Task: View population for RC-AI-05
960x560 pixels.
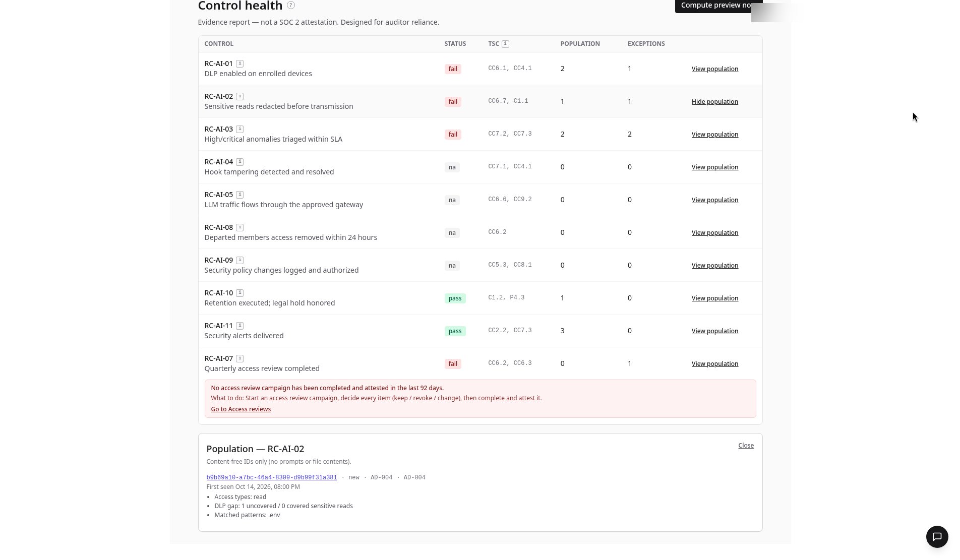Action: [x=714, y=200]
